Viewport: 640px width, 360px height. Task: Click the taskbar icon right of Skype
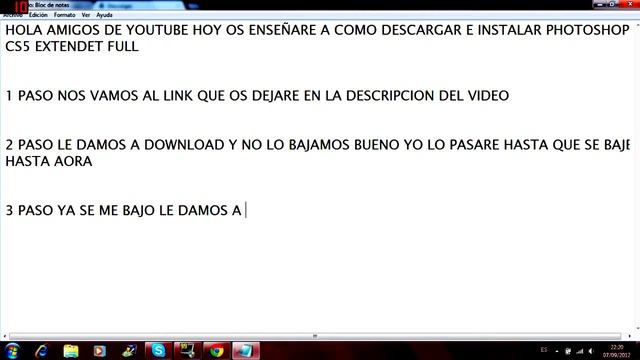click(187, 351)
